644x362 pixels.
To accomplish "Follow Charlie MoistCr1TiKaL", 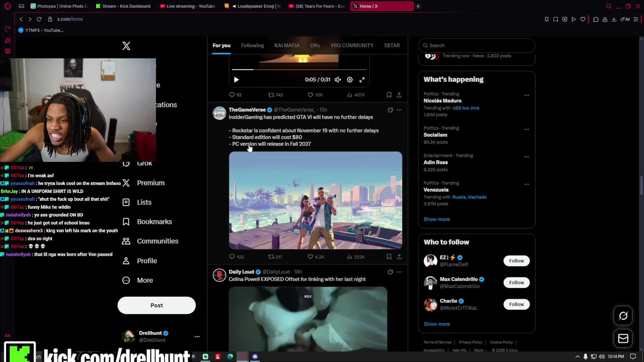I will coord(516,304).
